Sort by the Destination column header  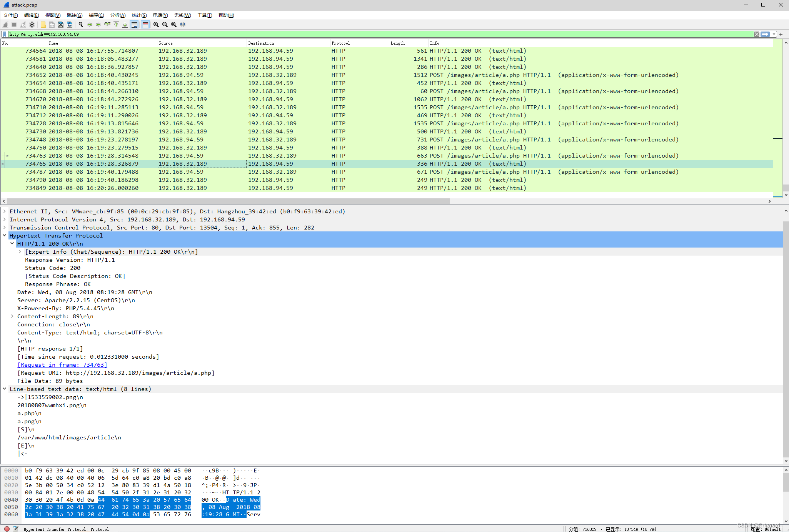(288, 43)
